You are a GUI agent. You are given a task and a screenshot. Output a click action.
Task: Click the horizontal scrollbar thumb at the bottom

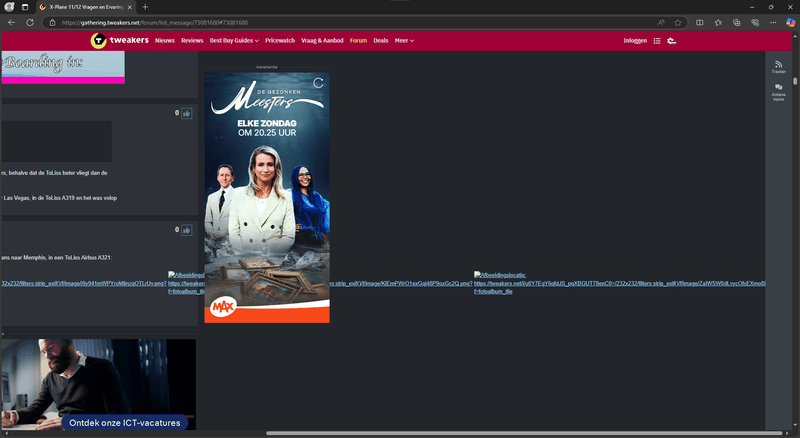point(523,433)
